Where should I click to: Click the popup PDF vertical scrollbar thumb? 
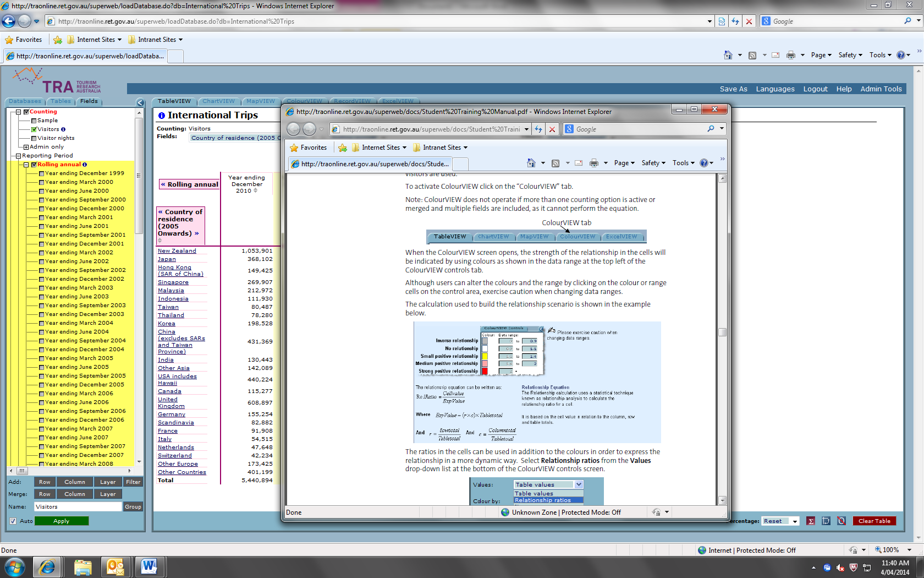coord(723,332)
